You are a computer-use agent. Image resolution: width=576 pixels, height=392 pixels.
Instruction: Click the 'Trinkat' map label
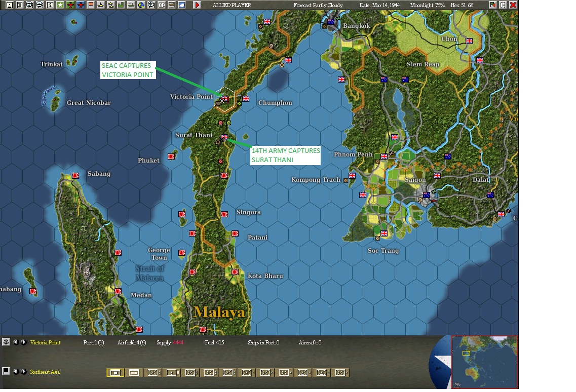[x=52, y=64]
